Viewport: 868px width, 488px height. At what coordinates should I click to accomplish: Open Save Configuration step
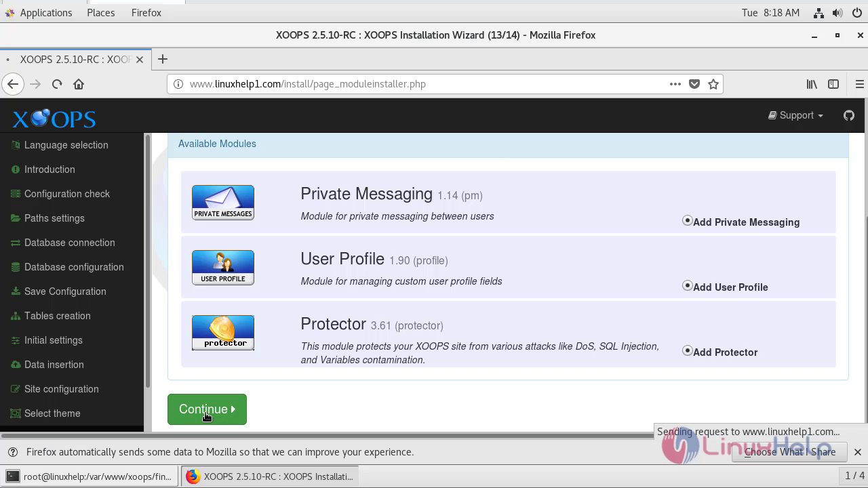[x=65, y=291]
